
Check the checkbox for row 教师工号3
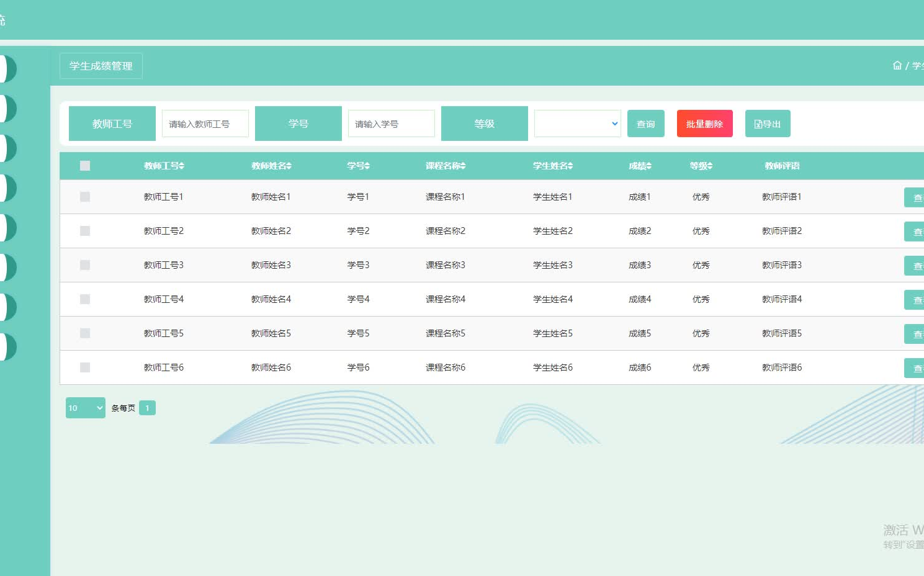(84, 264)
